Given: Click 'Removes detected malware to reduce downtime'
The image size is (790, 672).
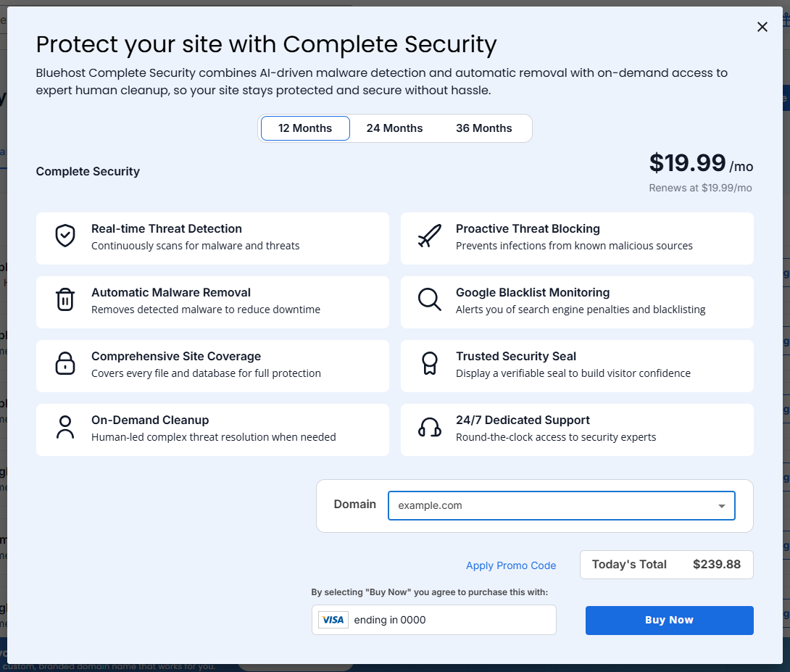Looking at the screenshot, I should (206, 310).
